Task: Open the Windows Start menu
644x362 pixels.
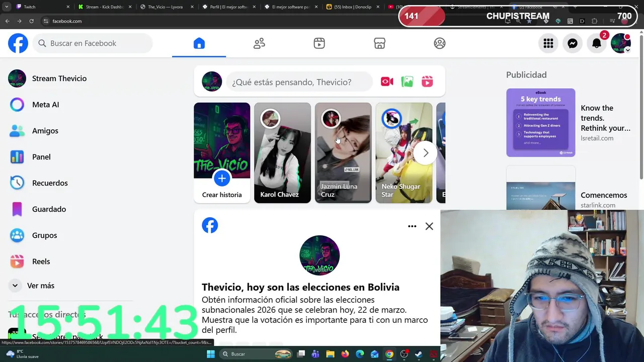Action: [211, 354]
